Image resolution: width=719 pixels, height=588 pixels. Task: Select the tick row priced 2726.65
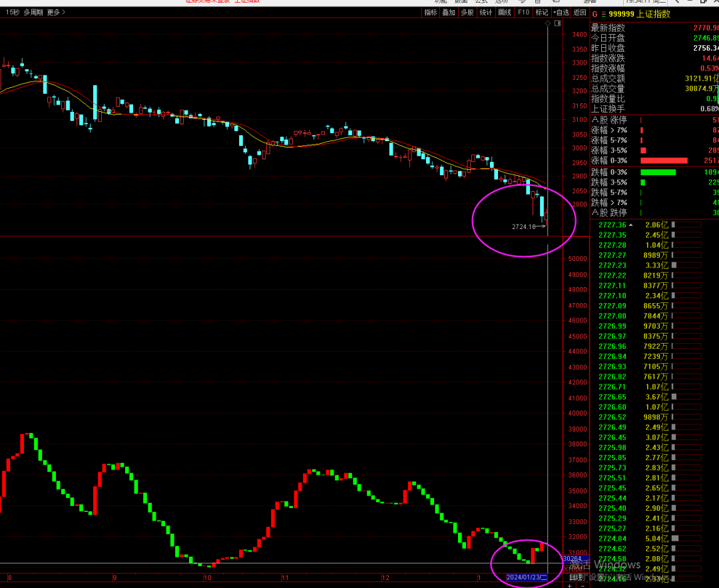654,397
